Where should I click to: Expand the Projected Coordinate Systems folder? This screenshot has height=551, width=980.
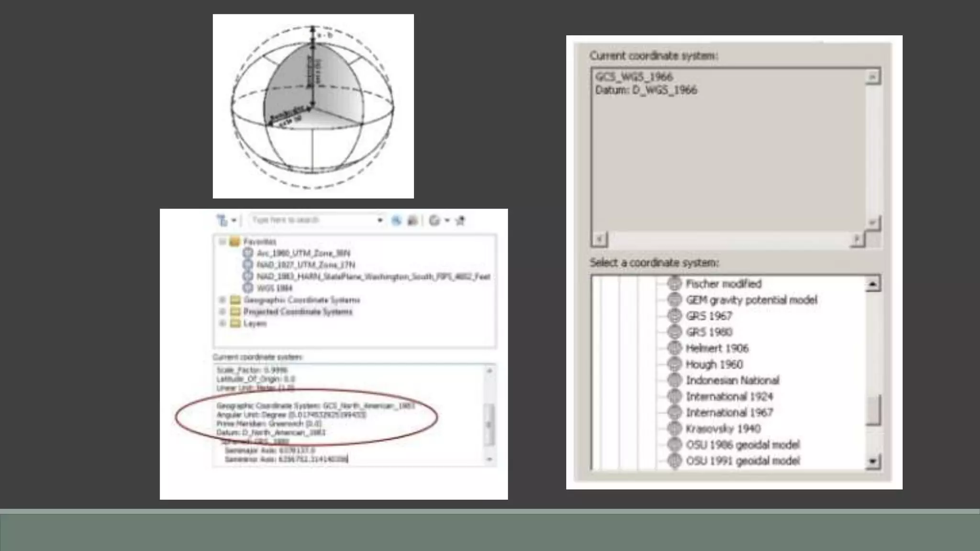click(x=223, y=311)
